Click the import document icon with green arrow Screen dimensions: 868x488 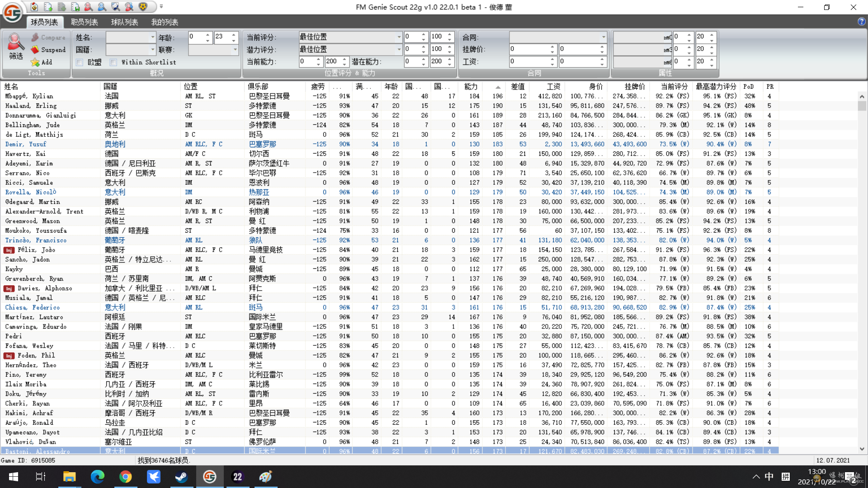coord(48,7)
